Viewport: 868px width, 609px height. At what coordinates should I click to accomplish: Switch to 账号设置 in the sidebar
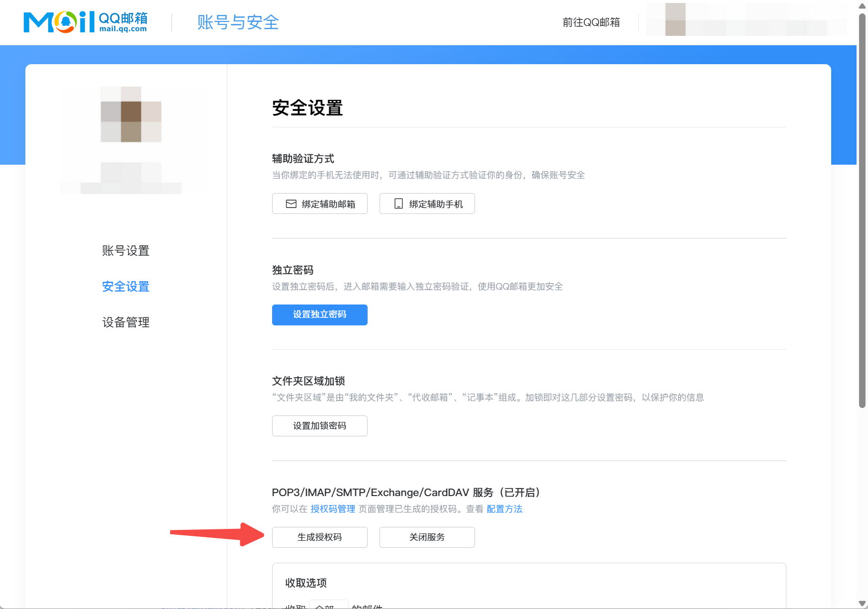(x=125, y=251)
